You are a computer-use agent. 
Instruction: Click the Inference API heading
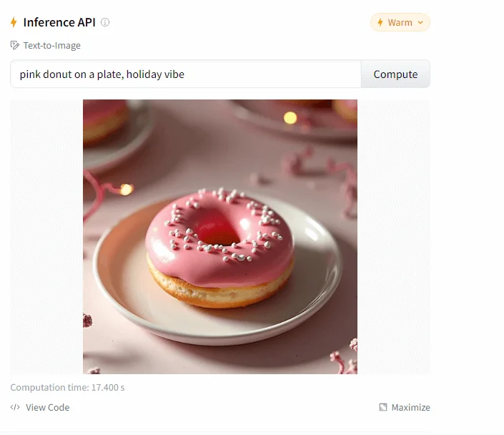point(59,22)
